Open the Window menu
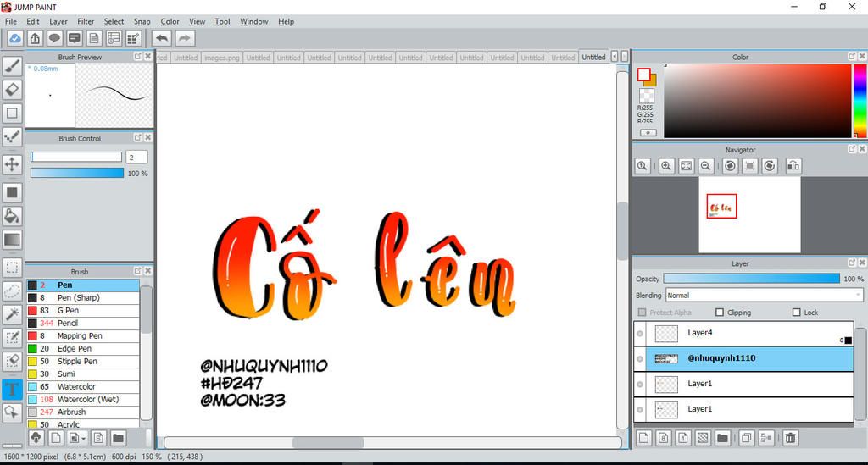868x465 pixels. [x=253, y=21]
